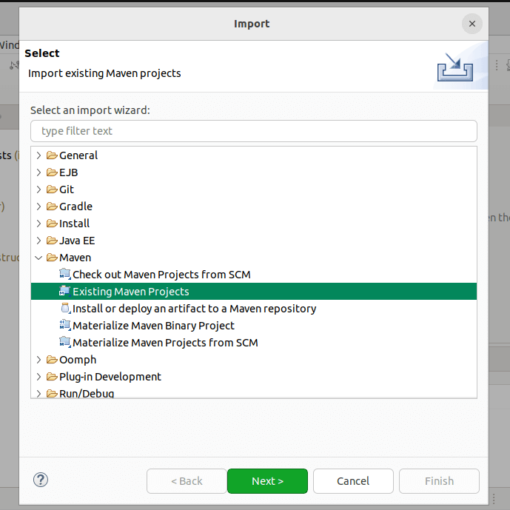
Task: Close the Import dialog
Action: pyautogui.click(x=472, y=24)
